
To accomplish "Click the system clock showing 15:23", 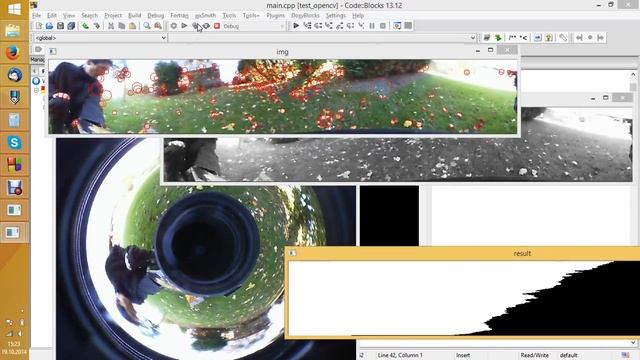I will [x=13, y=344].
